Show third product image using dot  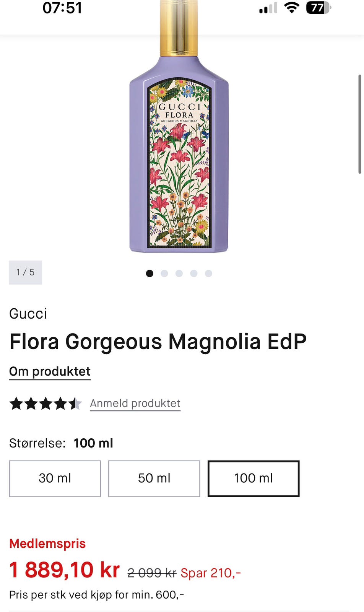click(x=179, y=273)
